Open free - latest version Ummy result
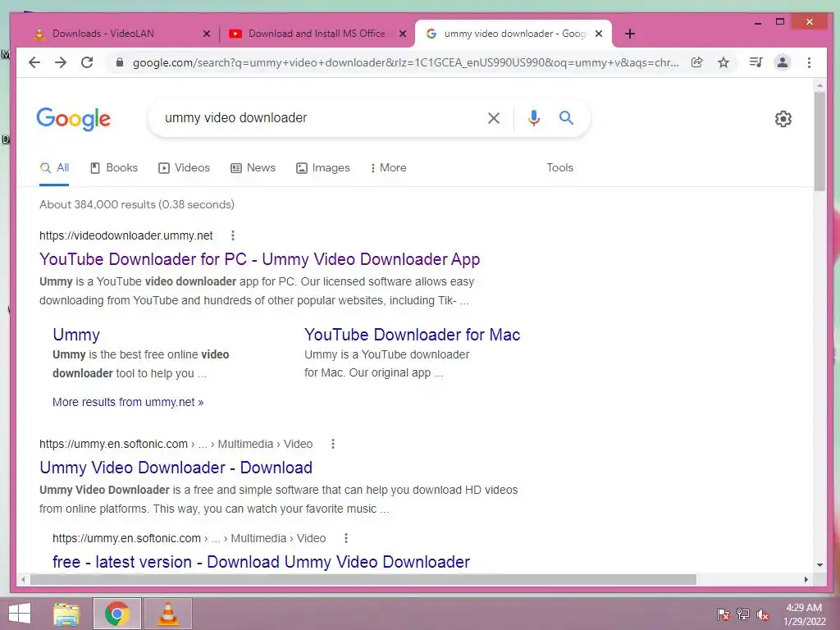This screenshot has height=630, width=840. 261,562
